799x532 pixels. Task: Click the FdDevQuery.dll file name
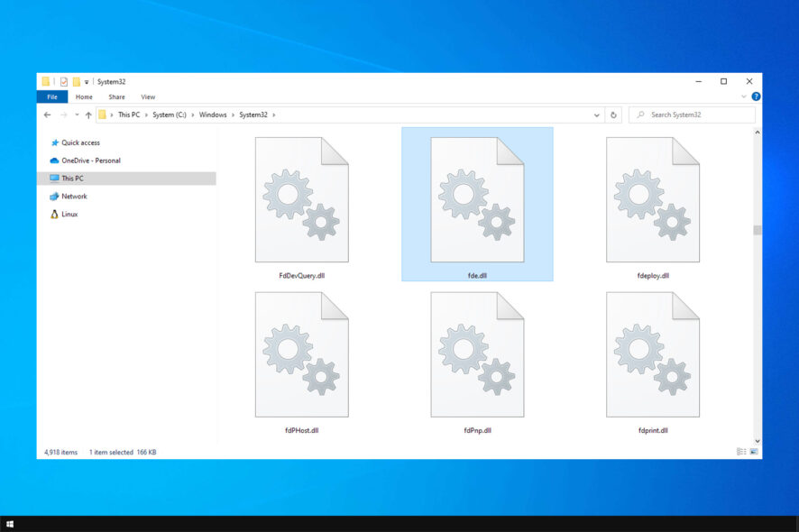302,276
